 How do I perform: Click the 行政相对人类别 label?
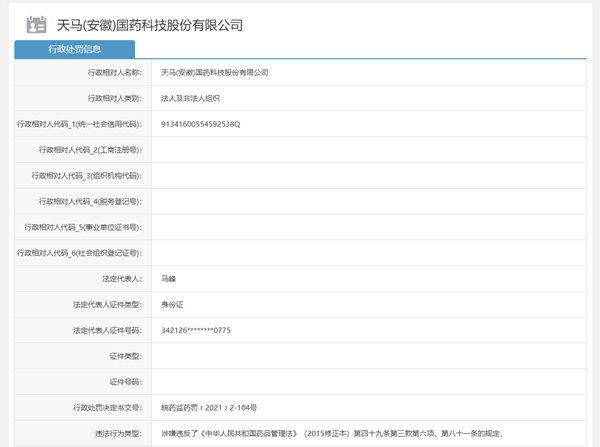coord(115,98)
